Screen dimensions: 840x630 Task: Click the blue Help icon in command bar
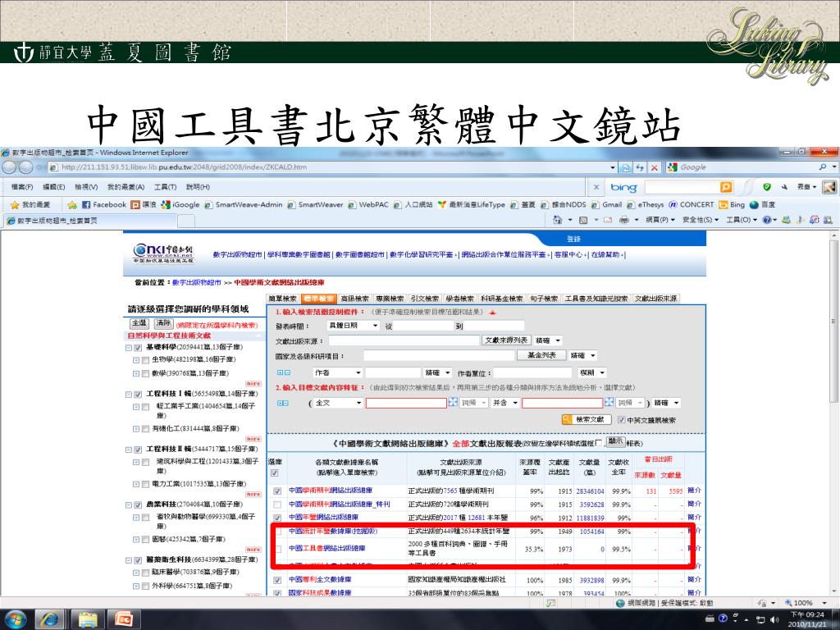767,220
